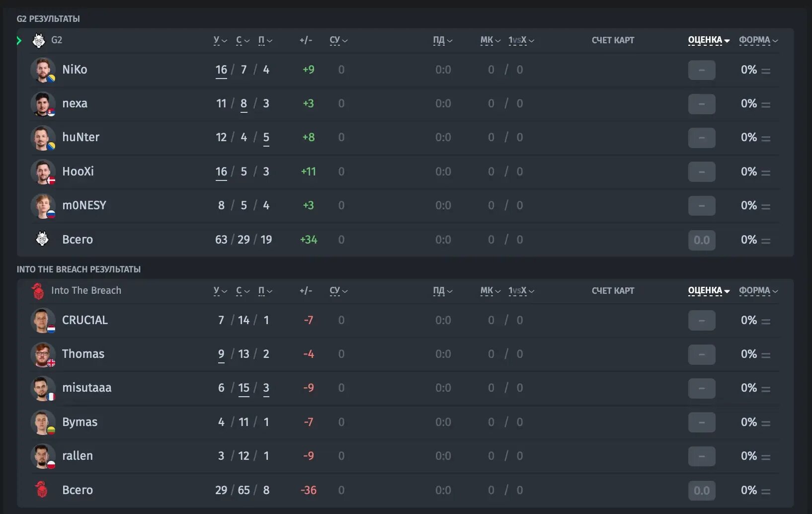
Task: Click Thomas's player avatar
Action: 43,354
